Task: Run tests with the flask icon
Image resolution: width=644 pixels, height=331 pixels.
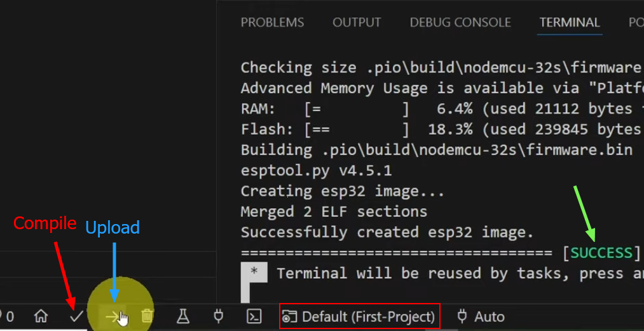Action: [183, 316]
